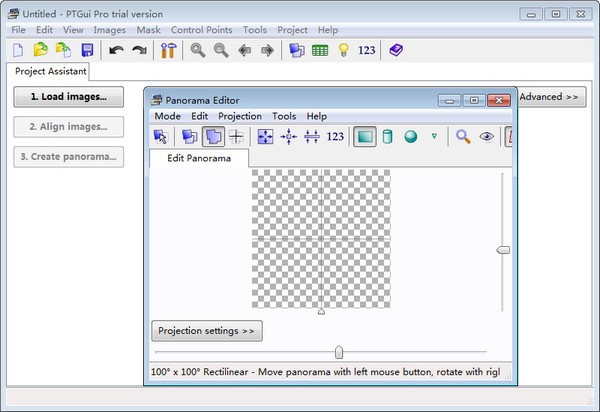The height and width of the screenshot is (412, 600).
Task: Open a project with the folder icon
Action: 41,50
